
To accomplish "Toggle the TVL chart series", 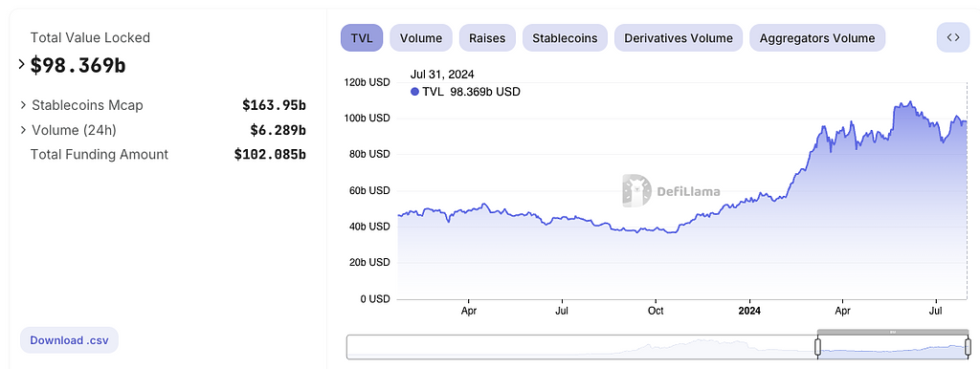I will 361,37.
